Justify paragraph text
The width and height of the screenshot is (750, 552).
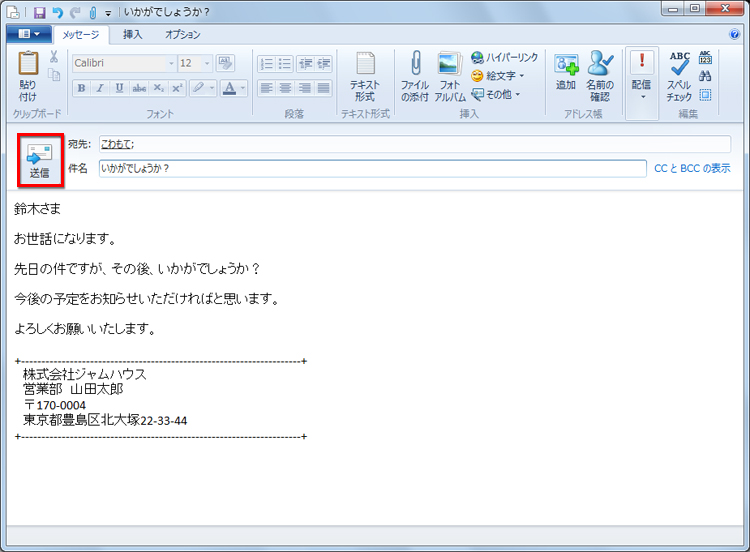(323, 88)
